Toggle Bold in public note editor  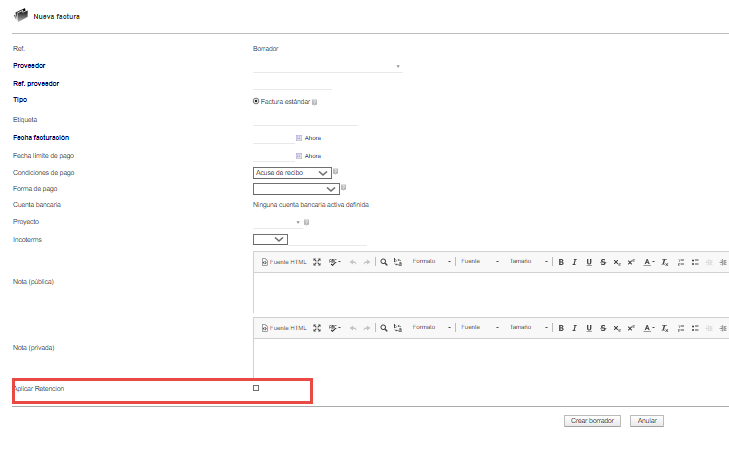pyautogui.click(x=561, y=262)
